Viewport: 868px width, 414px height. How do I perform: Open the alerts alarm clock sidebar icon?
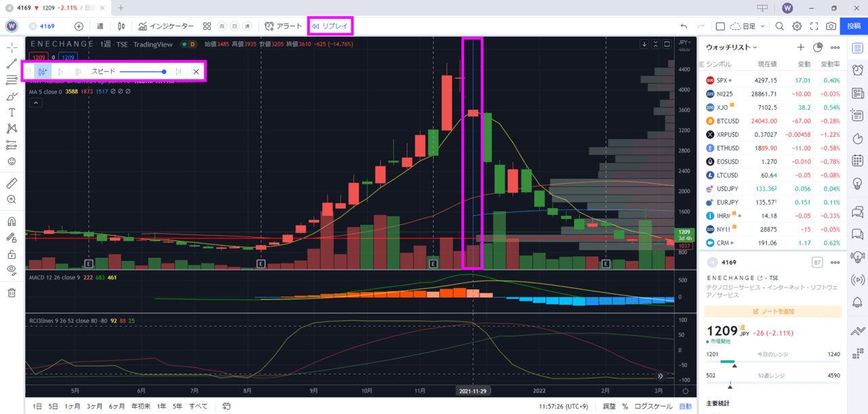point(858,70)
